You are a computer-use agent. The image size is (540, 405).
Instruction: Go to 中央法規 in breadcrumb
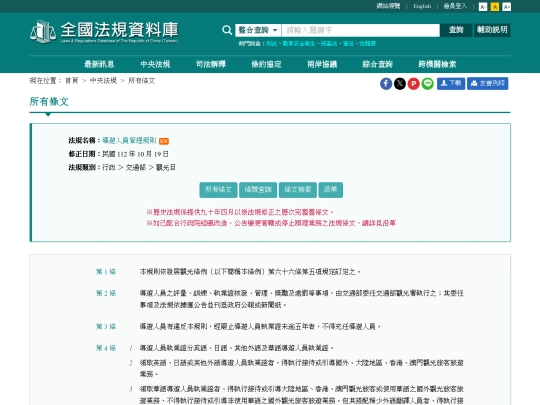[x=103, y=81]
